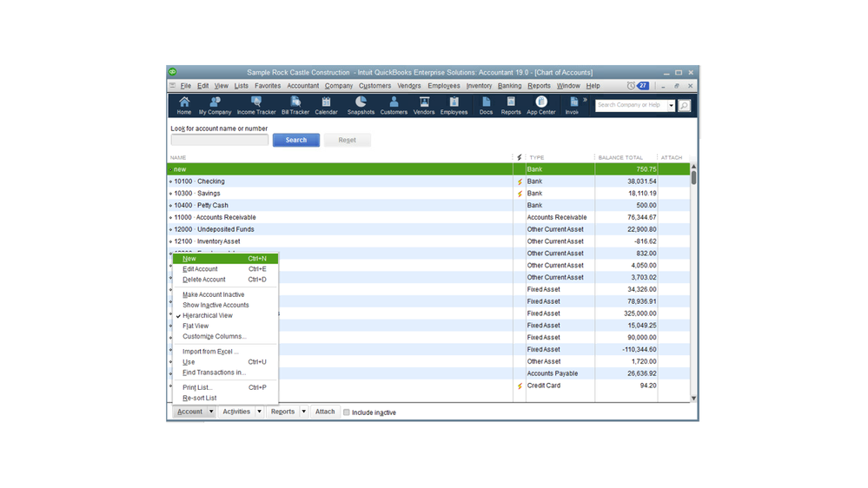Click the blue Search button
The image size is (868, 488).
coord(296,140)
